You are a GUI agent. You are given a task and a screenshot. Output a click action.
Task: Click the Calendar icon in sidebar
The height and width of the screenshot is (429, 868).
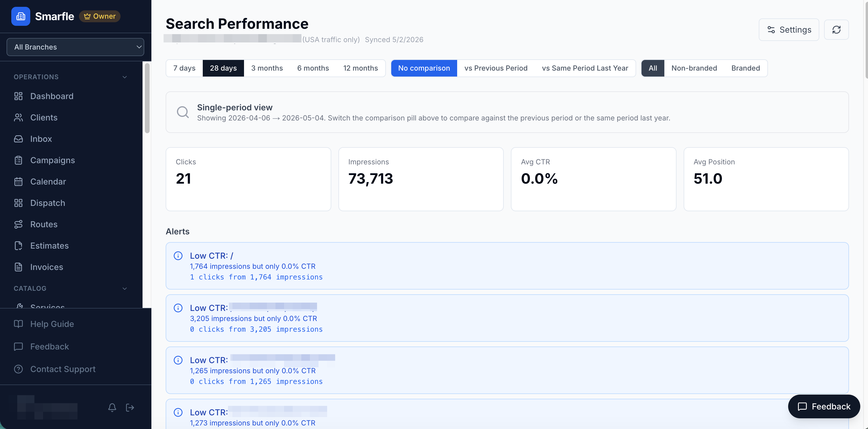click(18, 182)
